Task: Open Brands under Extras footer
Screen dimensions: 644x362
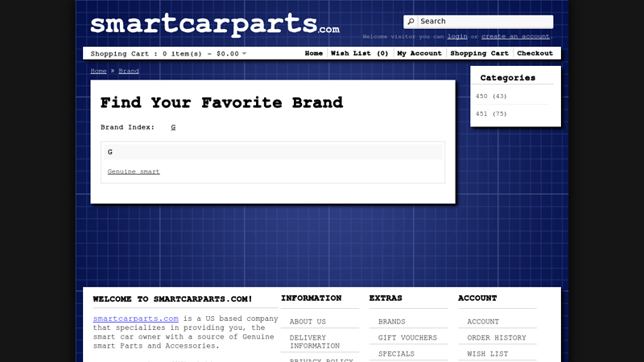Action: (x=392, y=322)
